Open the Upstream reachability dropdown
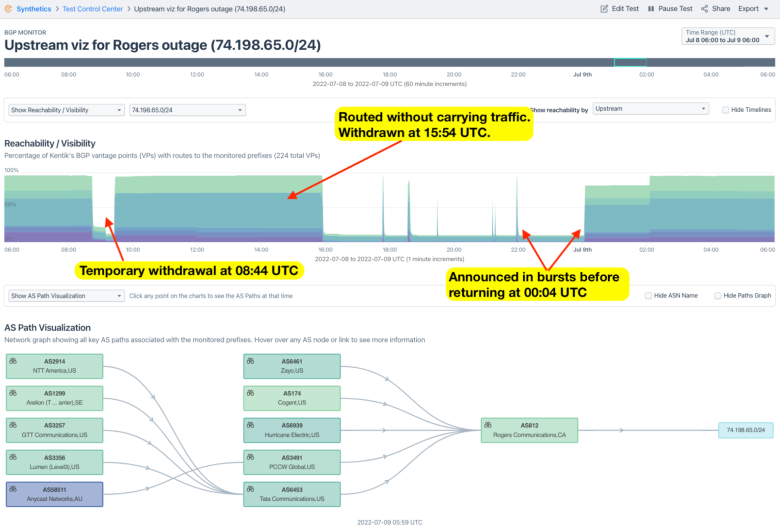This screenshot has height=531, width=780. tap(651, 108)
